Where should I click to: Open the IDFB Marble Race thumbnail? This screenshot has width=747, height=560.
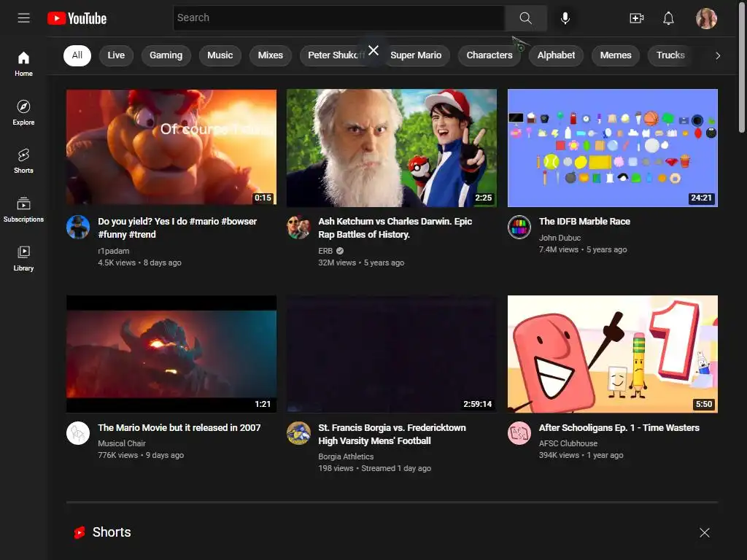click(x=613, y=147)
